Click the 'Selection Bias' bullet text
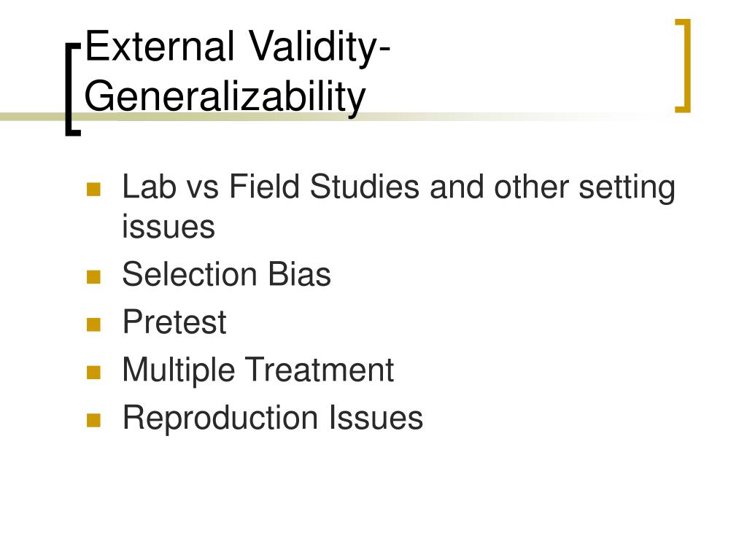747x560 pixels. click(x=226, y=274)
